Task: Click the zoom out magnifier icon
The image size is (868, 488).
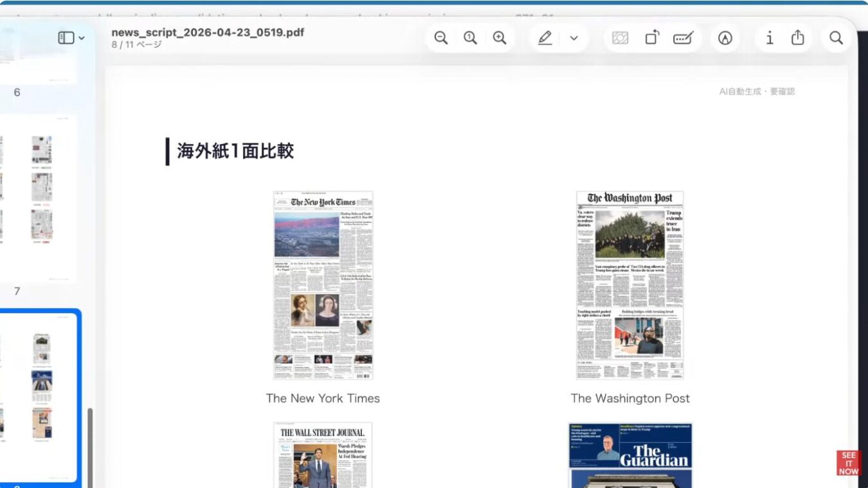Action: click(x=441, y=38)
